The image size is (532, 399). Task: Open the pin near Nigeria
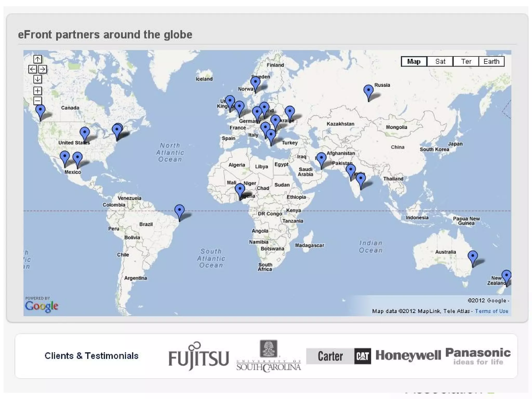click(240, 189)
